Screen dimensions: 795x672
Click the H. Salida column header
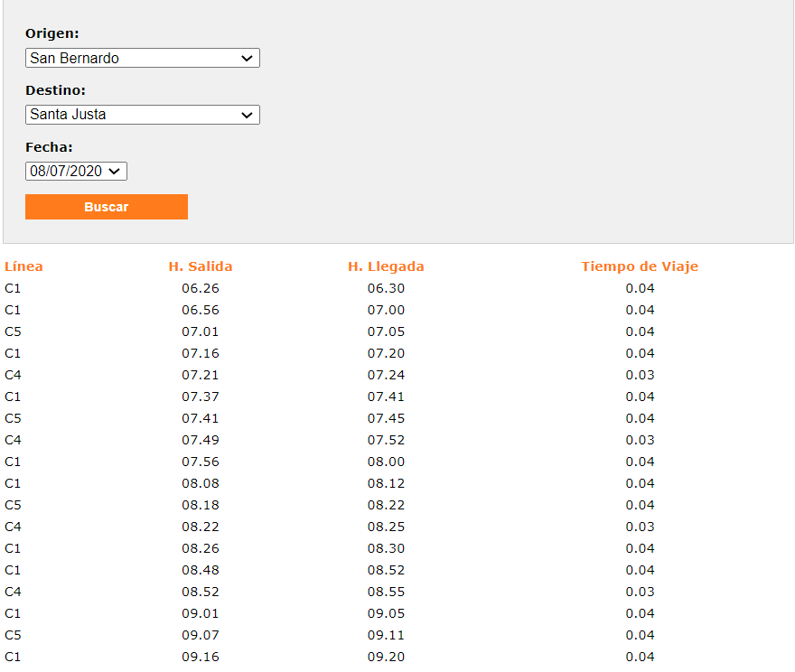(x=200, y=266)
